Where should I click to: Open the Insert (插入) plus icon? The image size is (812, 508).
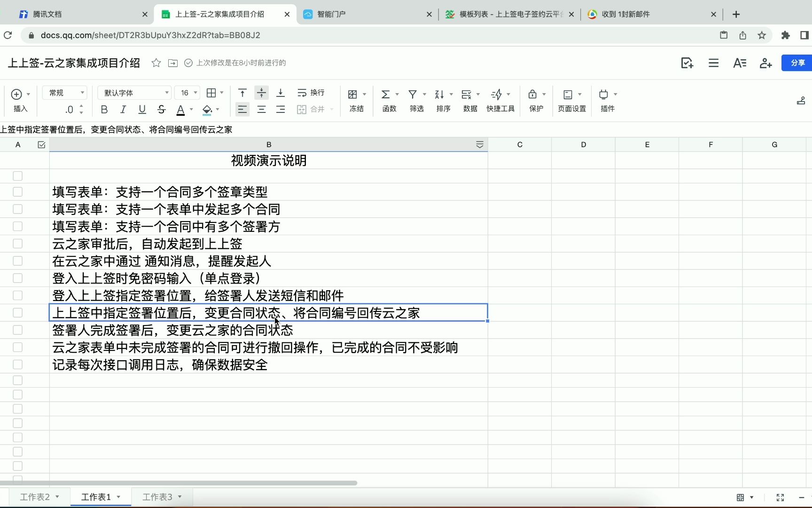pyautogui.click(x=16, y=94)
